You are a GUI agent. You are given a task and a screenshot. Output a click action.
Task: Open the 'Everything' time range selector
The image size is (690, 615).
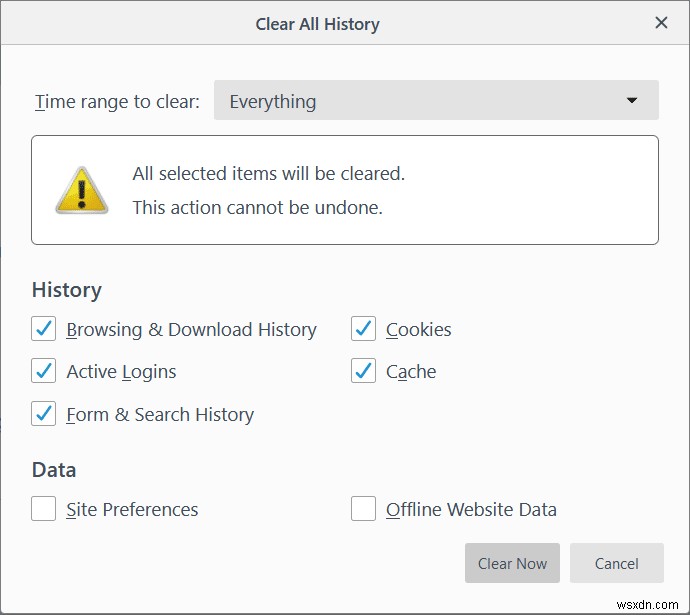pos(436,101)
